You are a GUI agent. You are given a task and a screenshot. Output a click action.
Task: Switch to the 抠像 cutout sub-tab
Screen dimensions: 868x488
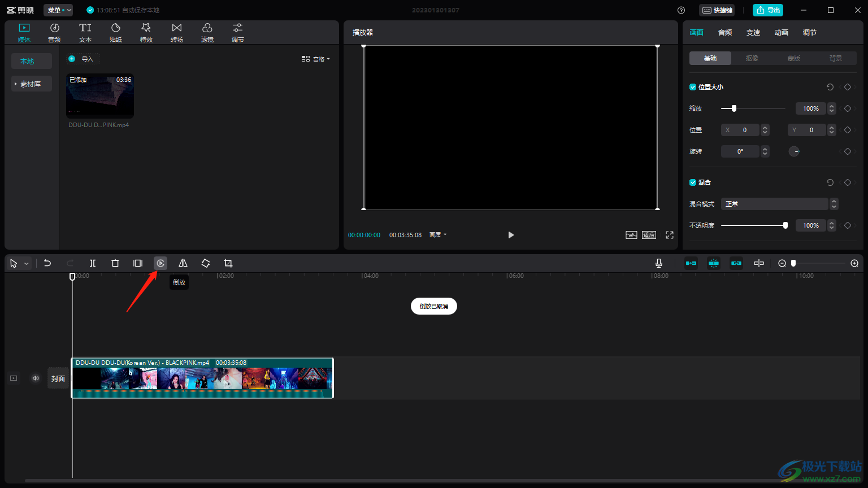(752, 58)
